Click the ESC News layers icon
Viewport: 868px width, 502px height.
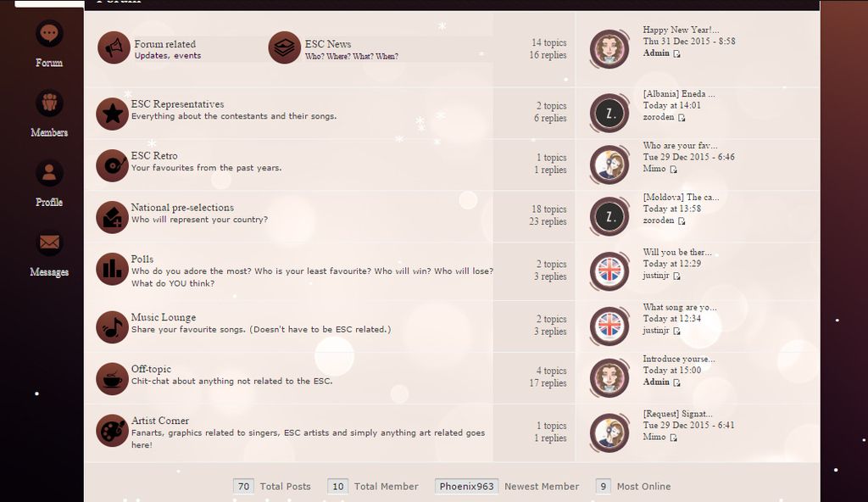tap(284, 47)
